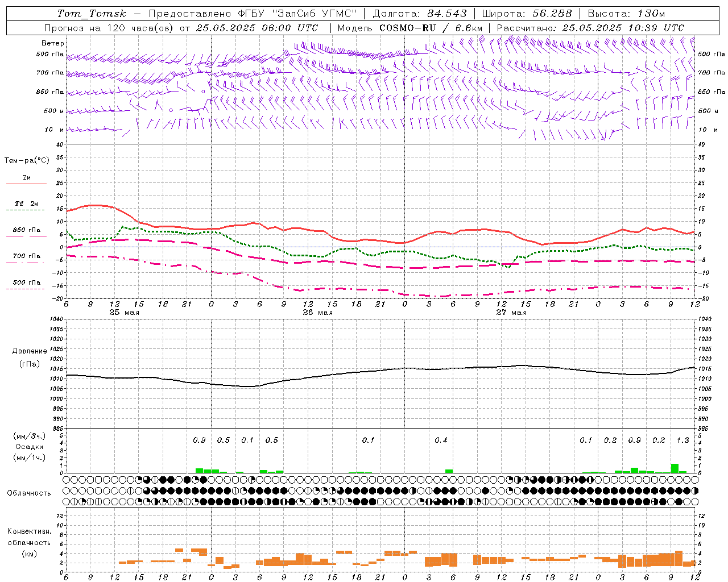The image size is (728, 582).
Task: Click the Td 2м dew point legend label
Action: pyautogui.click(x=27, y=203)
